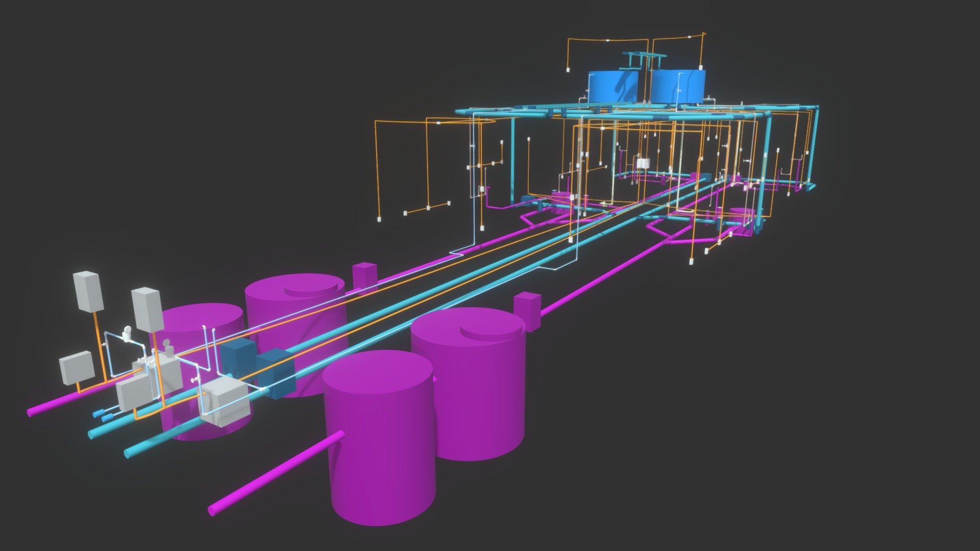The image size is (980, 551).
Task: Select the front-most magenta cylindrical tank
Action: coord(378,438)
